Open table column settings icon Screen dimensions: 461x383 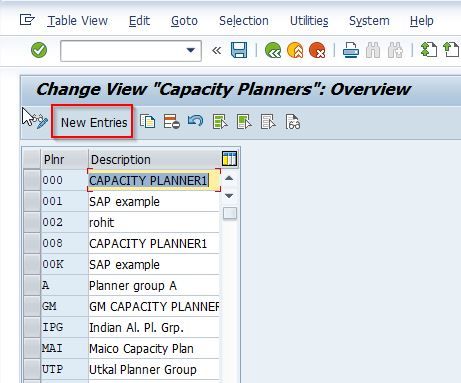(229, 158)
